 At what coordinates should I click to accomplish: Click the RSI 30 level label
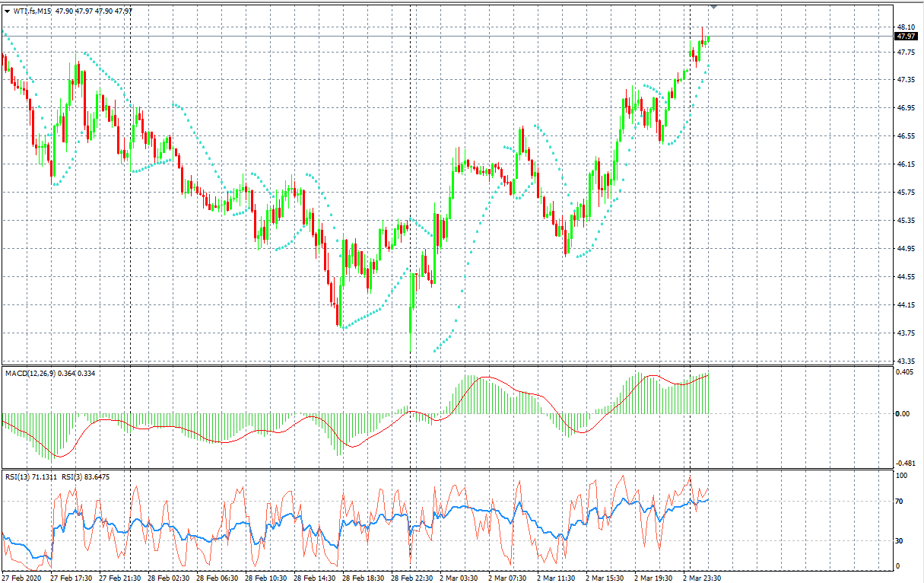tap(902, 541)
